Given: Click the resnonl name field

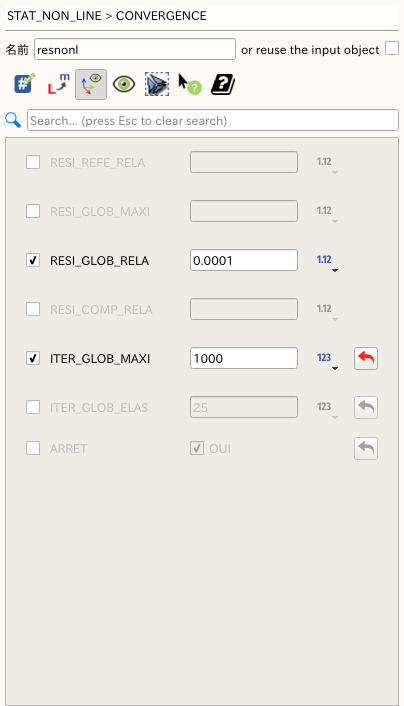Looking at the screenshot, I should click(x=135, y=49).
